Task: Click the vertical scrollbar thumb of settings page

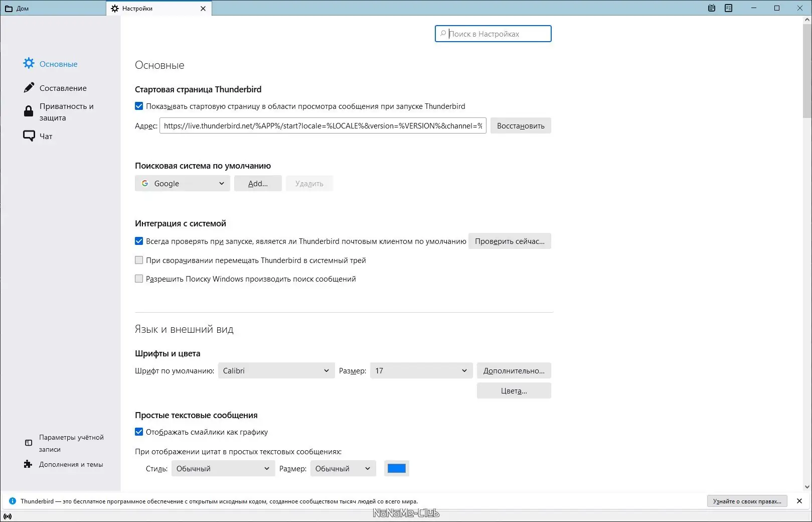Action: (x=807, y=70)
